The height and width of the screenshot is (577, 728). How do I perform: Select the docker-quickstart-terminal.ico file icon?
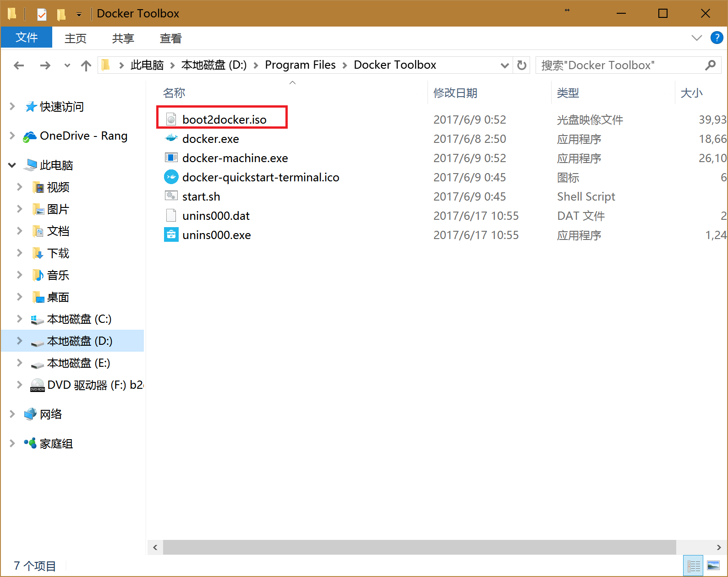pyautogui.click(x=171, y=177)
